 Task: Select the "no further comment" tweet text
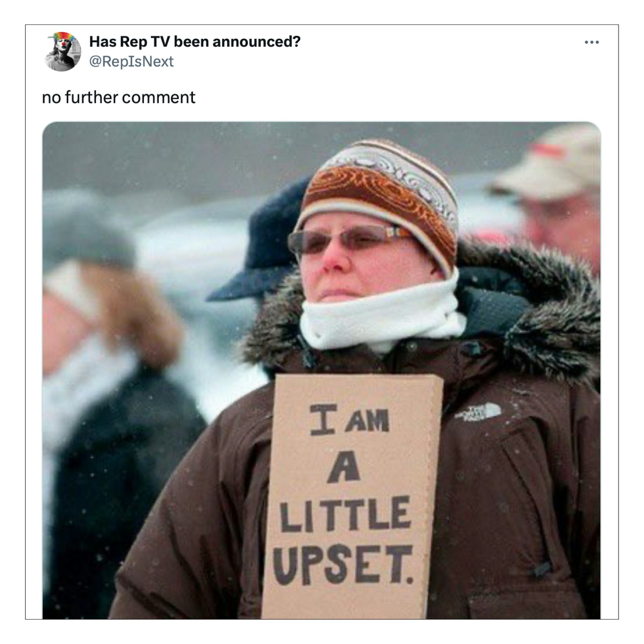[118, 97]
